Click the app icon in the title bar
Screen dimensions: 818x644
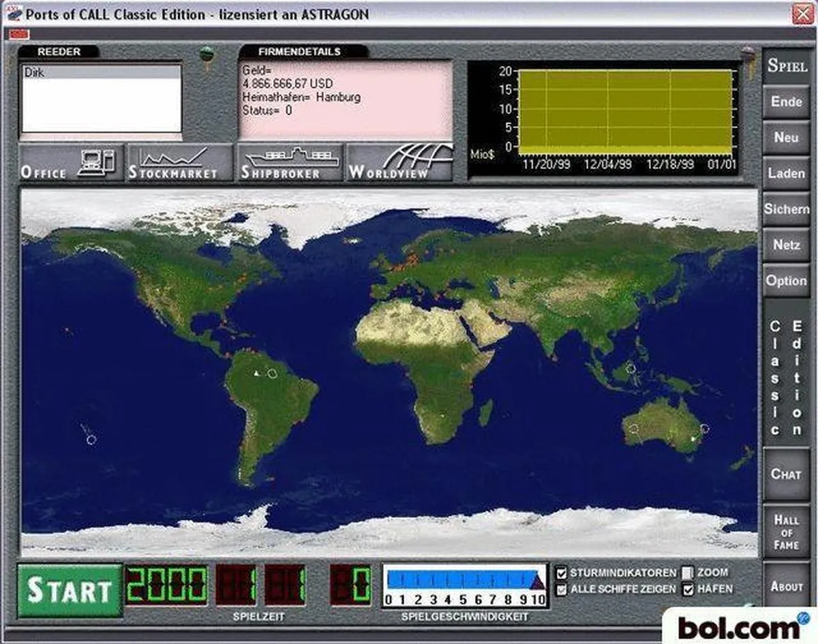click(13, 14)
